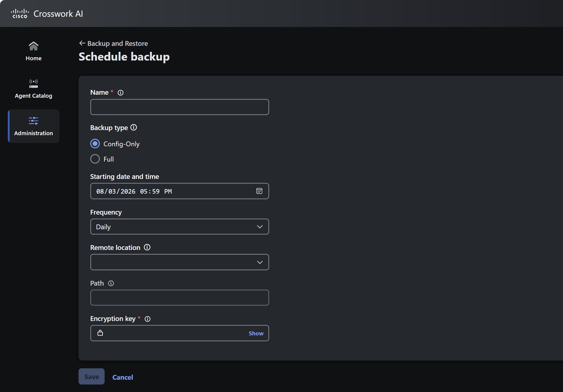Click the Backup type info icon
This screenshot has height=392, width=563.
coord(134,127)
